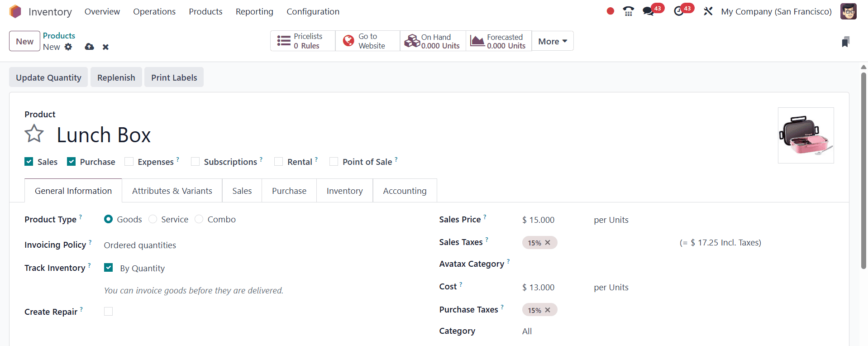Open Pricelists 0 Rules stat button
The width and height of the screenshot is (868, 346).
point(303,41)
